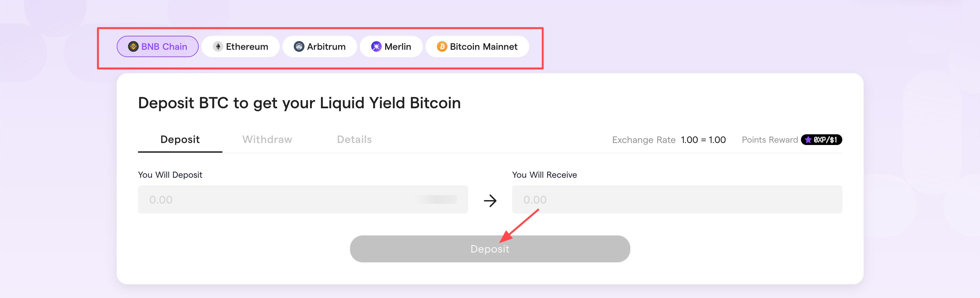The width and height of the screenshot is (980, 298).
Task: Click the Bitcoin Mainnet orange icon
Action: (x=442, y=46)
